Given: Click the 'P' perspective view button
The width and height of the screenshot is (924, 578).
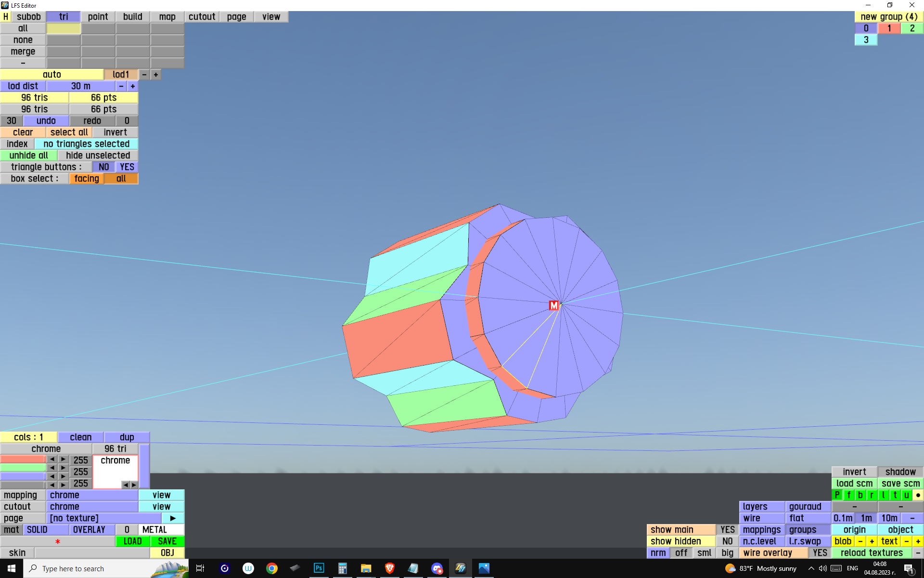Looking at the screenshot, I should click(x=837, y=495).
